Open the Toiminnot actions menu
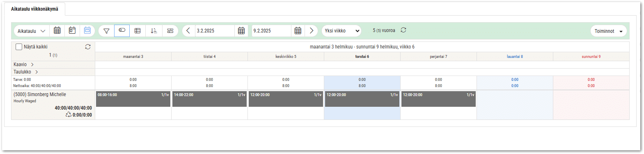Screen dimensions: 644x154 pyautogui.click(x=609, y=31)
